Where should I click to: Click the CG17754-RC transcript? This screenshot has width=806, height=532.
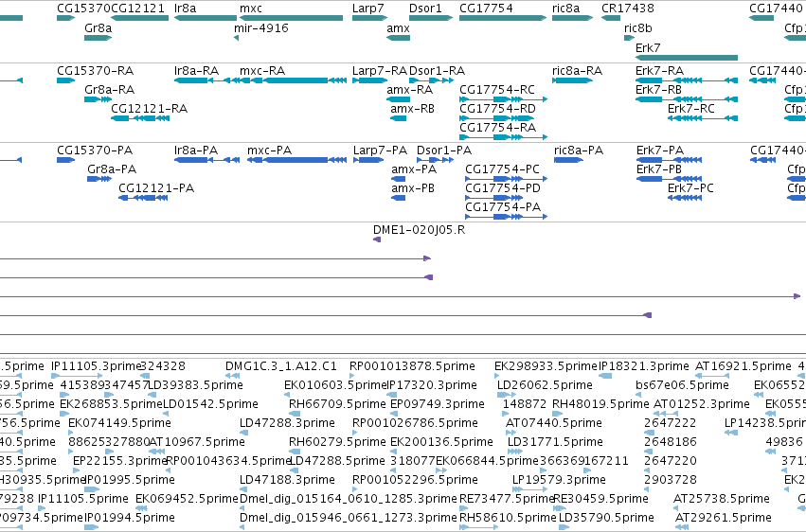click(497, 89)
